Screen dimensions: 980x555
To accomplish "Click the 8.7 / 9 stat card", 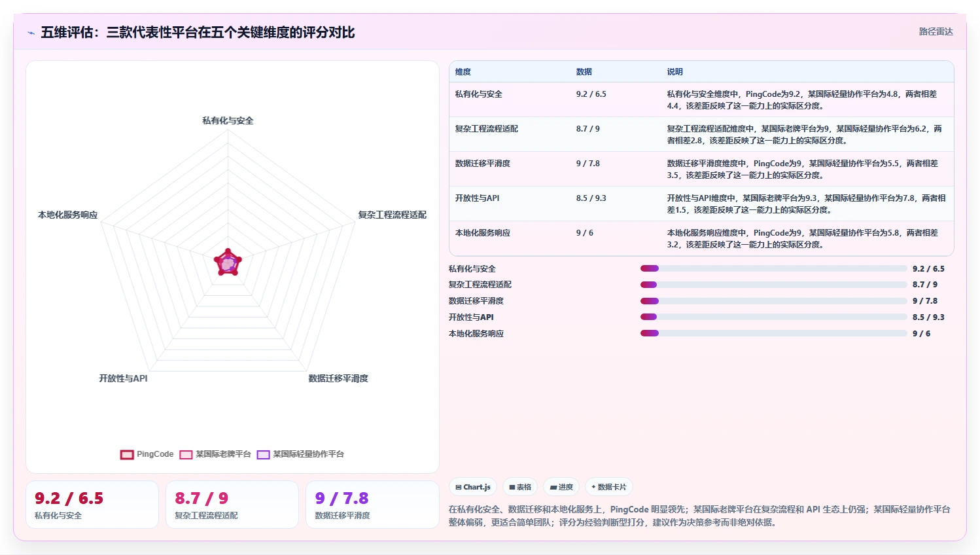I will tap(232, 505).
